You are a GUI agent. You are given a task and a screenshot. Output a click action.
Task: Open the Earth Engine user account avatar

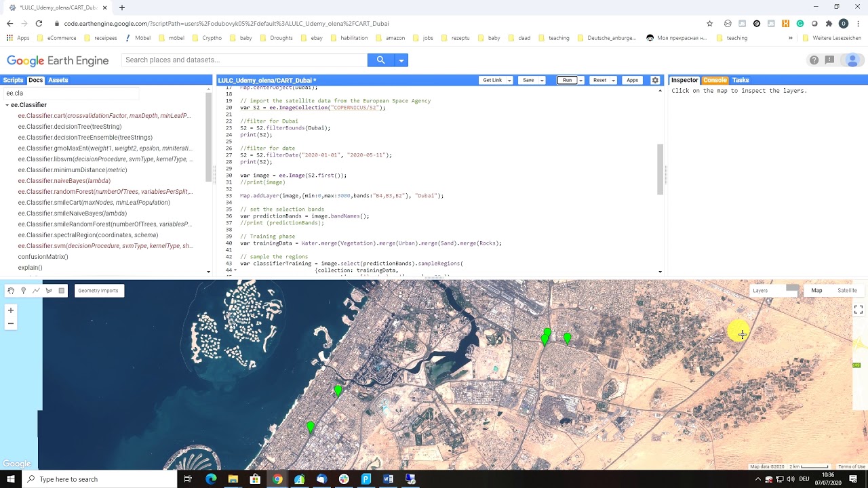tap(852, 60)
